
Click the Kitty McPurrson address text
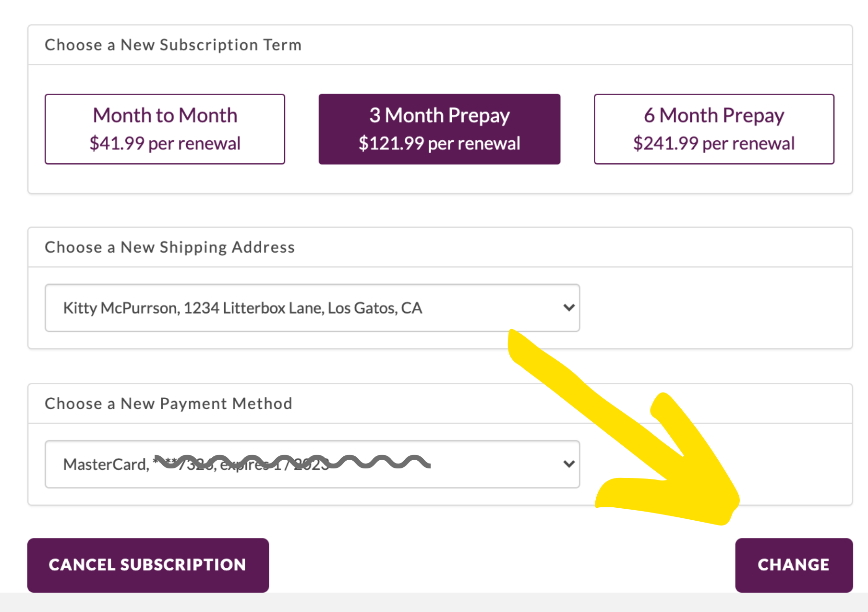242,308
